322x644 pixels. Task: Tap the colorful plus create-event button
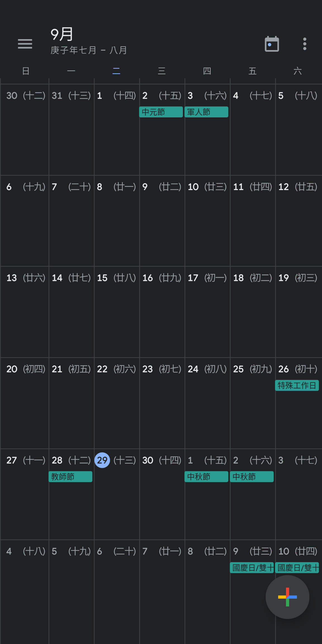(x=287, y=597)
